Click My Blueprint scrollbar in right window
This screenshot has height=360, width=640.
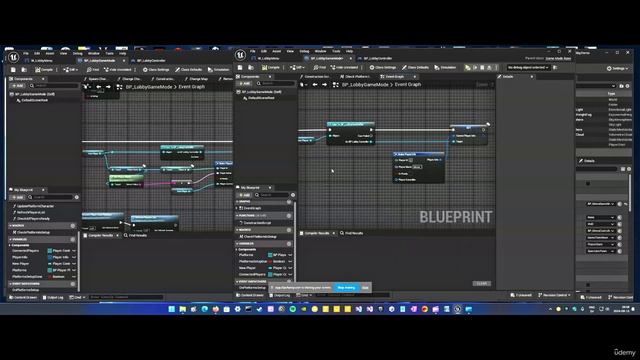pyautogui.click(x=295, y=241)
